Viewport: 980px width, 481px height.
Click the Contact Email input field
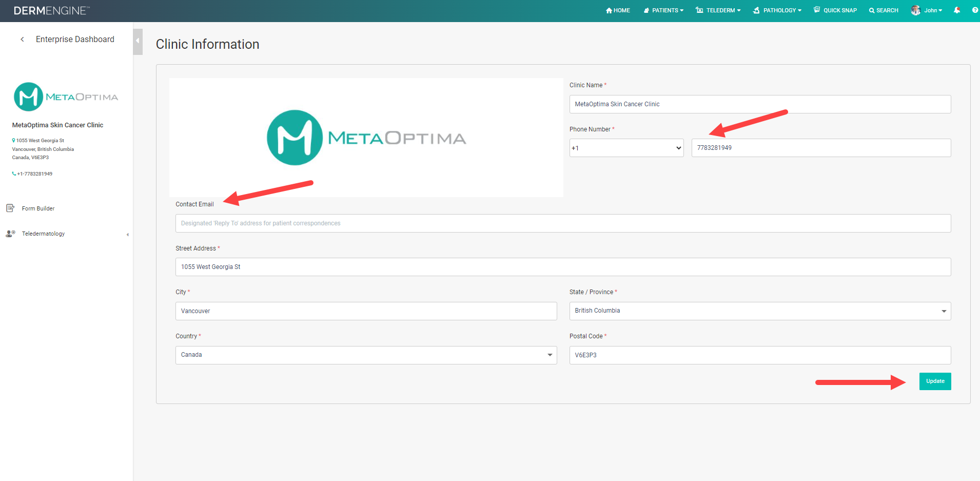pos(563,223)
